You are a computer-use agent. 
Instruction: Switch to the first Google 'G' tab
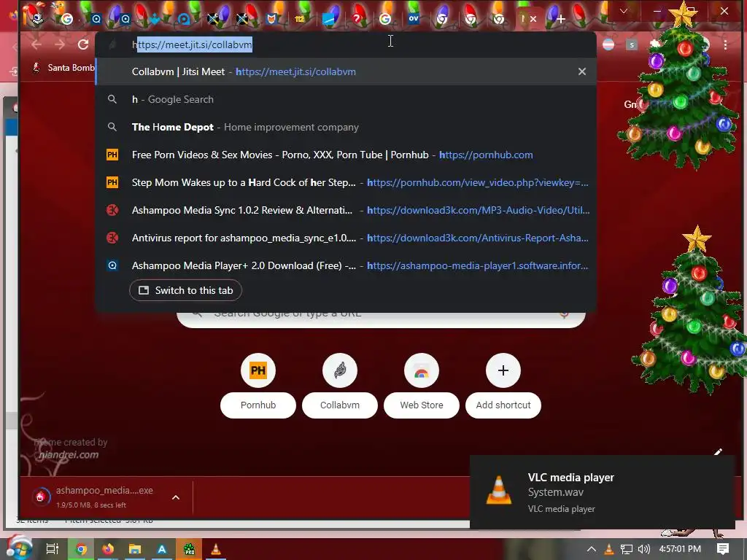click(x=66, y=19)
